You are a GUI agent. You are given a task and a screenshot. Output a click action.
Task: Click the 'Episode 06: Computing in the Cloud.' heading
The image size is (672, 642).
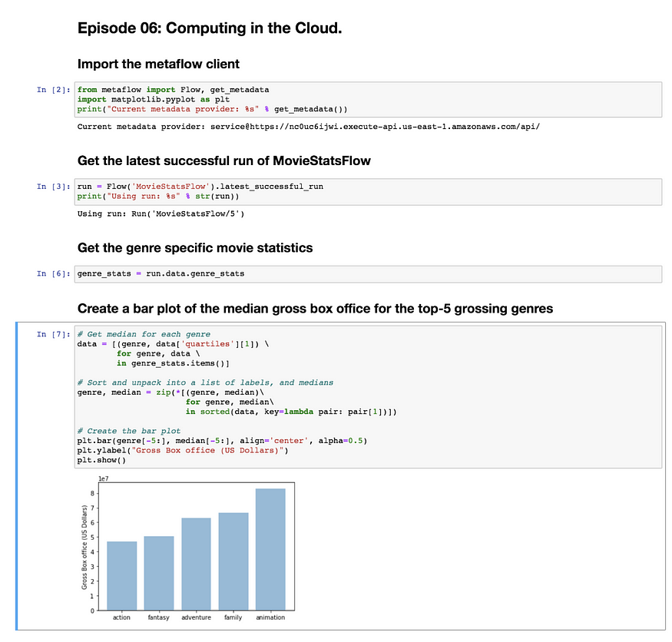210,28
